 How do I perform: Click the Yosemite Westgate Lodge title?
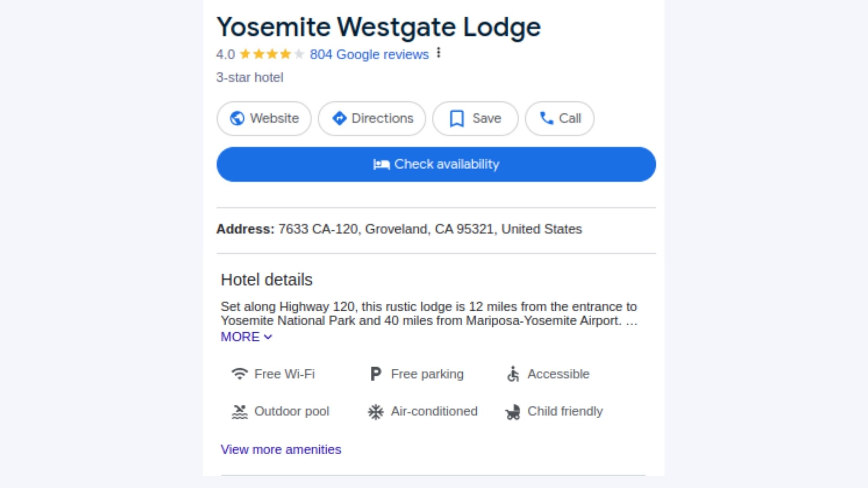click(378, 27)
